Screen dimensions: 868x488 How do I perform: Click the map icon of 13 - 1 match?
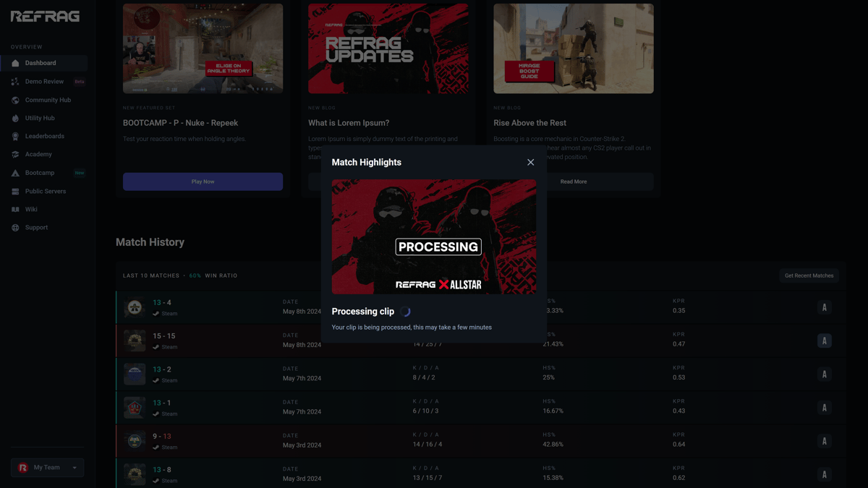coord(135,408)
